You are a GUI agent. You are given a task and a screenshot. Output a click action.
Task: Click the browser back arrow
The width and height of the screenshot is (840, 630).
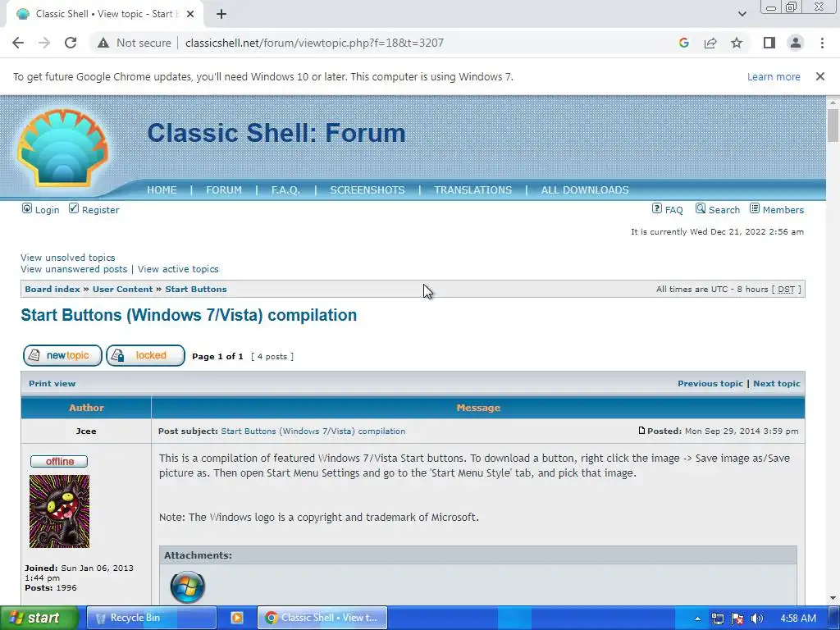[x=18, y=43]
